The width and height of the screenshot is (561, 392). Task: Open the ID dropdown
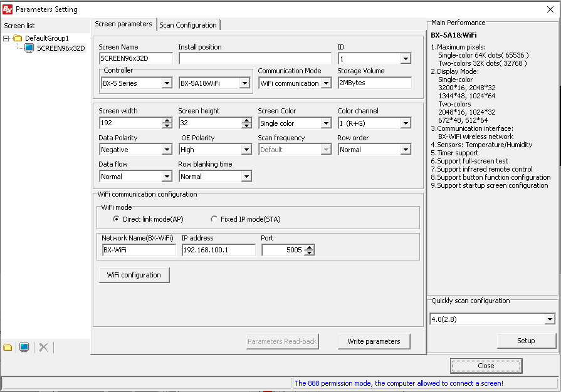pyautogui.click(x=406, y=59)
